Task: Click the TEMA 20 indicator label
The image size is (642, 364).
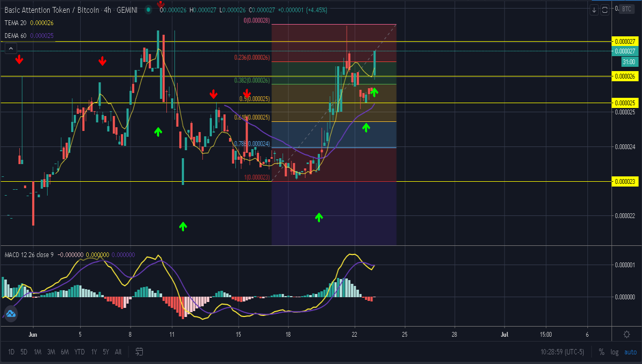Action: tap(16, 23)
